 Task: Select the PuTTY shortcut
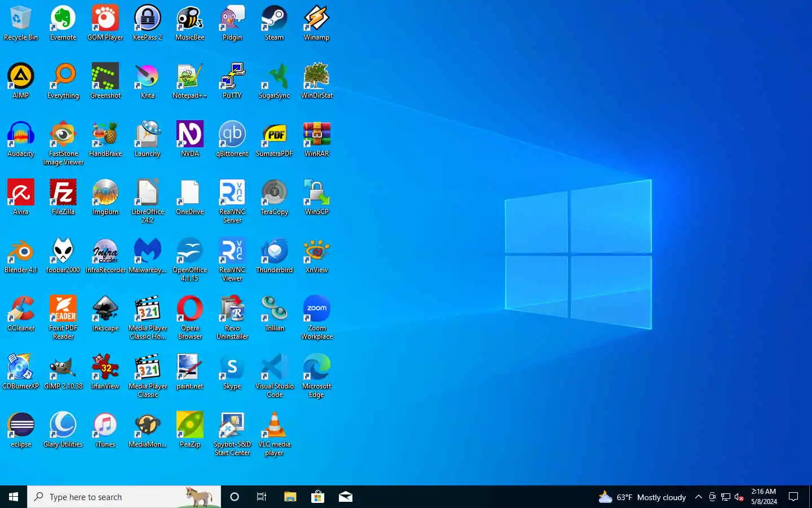[232, 81]
